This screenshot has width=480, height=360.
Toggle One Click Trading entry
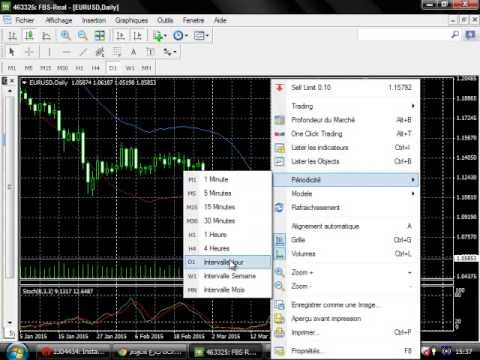pos(345,134)
